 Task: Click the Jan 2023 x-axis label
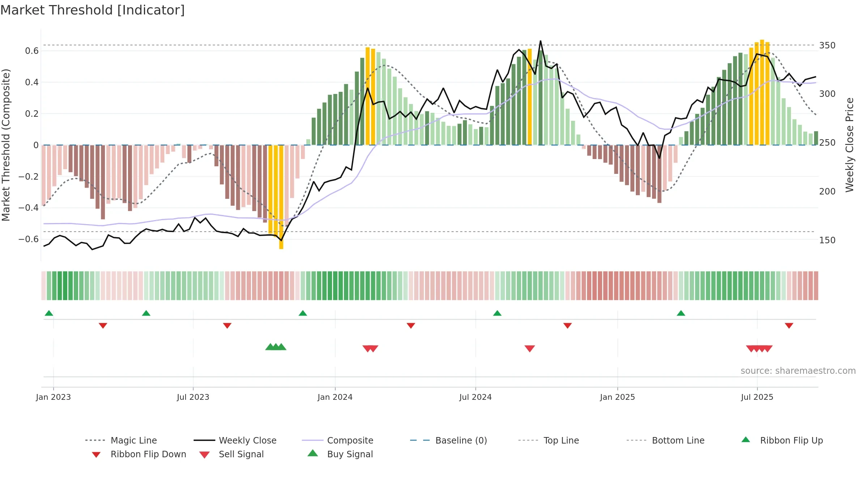pyautogui.click(x=54, y=397)
